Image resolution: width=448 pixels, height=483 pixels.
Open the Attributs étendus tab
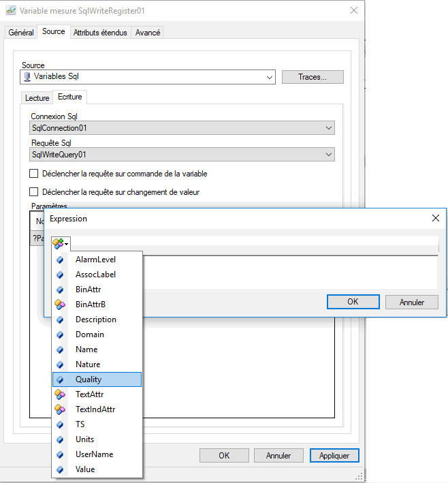pyautogui.click(x=100, y=33)
